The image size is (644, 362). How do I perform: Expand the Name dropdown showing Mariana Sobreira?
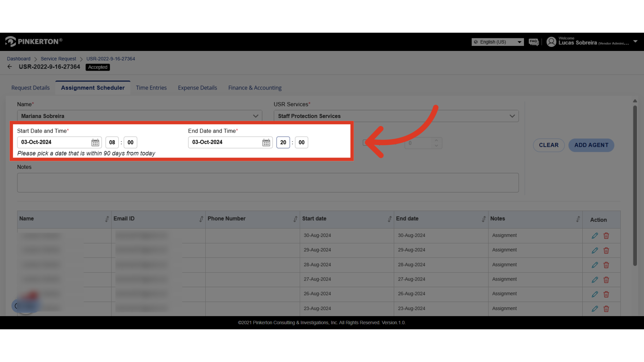click(x=256, y=116)
